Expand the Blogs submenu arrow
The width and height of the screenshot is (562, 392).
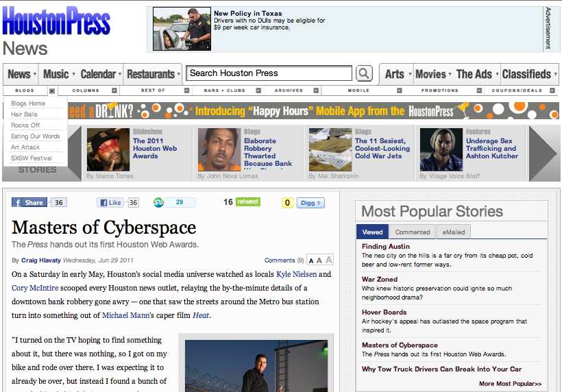pos(52,90)
